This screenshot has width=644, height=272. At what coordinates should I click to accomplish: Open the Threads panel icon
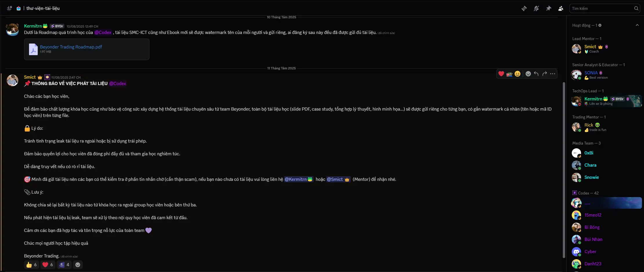524,8
